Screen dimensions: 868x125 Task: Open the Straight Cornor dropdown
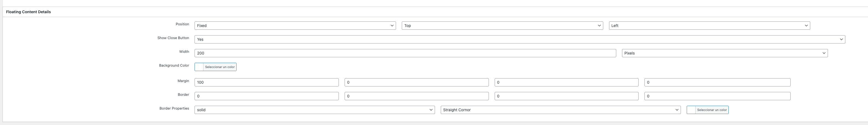[x=561, y=110]
